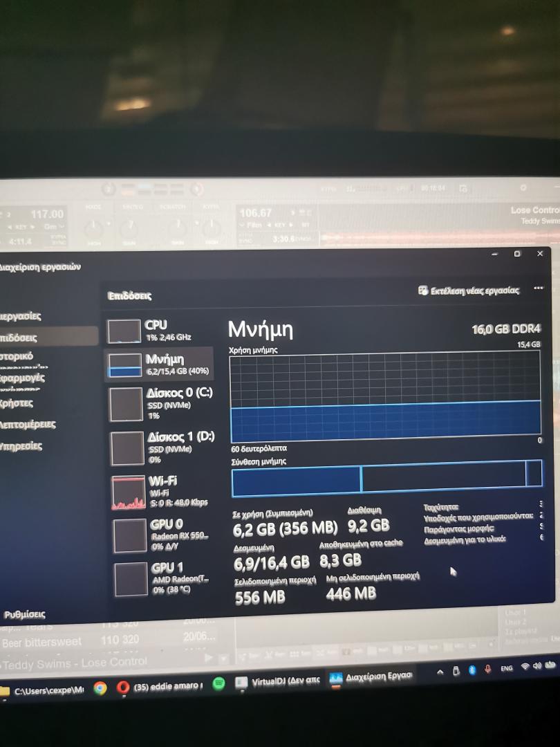The height and width of the screenshot is (747, 560).
Task: Click the 446 MB non-paged pool value
Action: [351, 593]
